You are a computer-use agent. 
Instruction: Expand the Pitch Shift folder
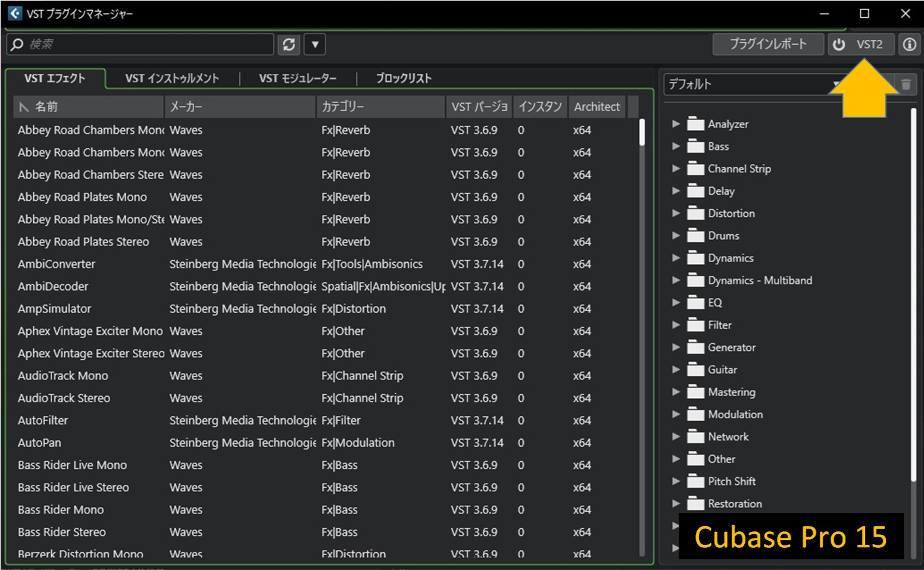676,481
